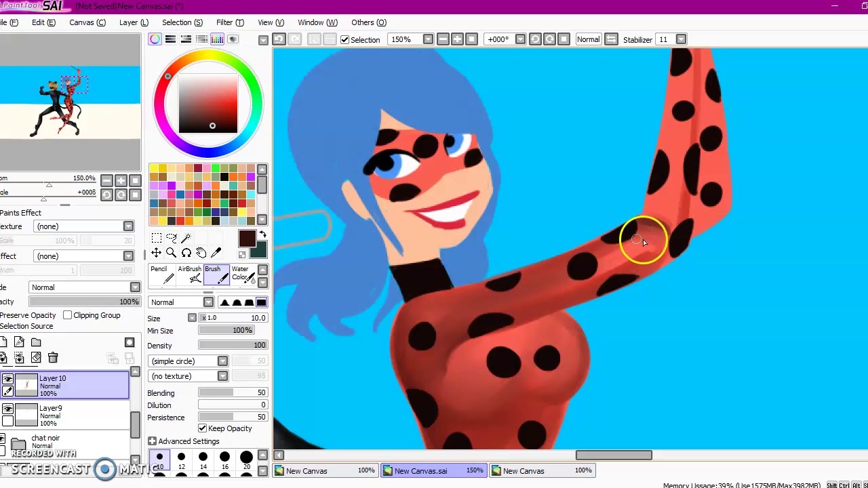Pick the Water Color tool
The width and height of the screenshot is (868, 488).
242,274
